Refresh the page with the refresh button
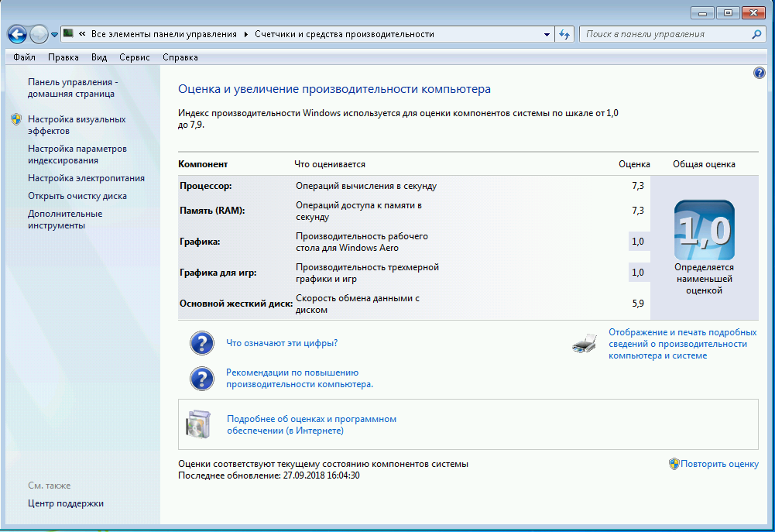The image size is (775, 532). tap(564, 34)
